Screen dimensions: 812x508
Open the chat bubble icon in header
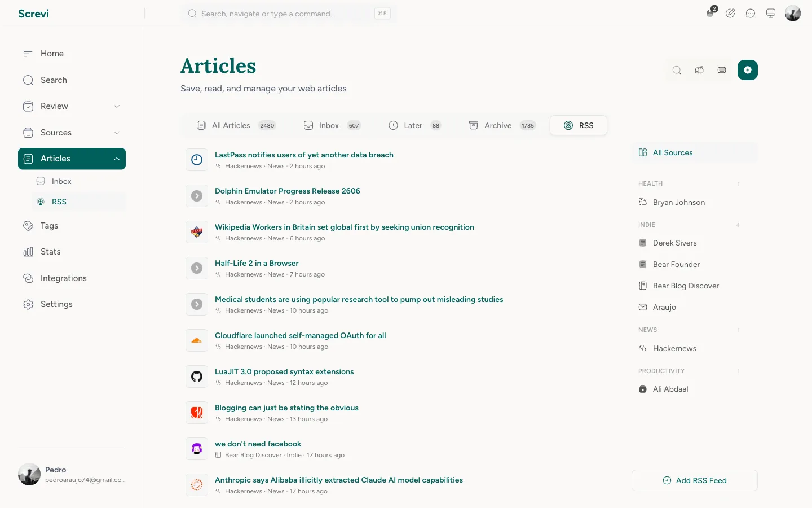coord(751,14)
